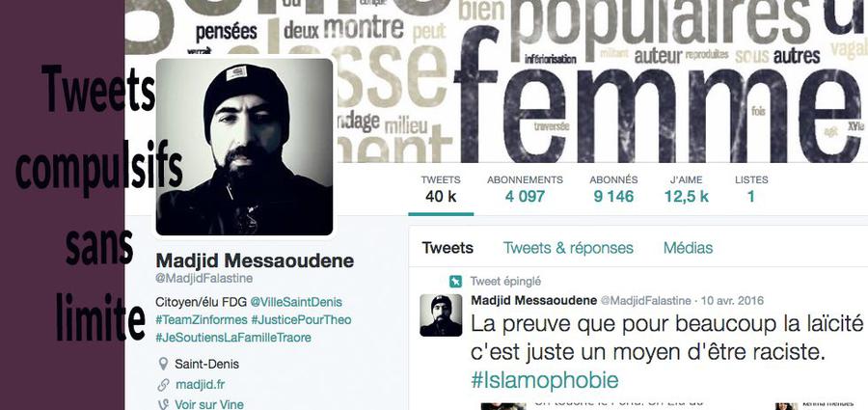This screenshot has height=410, width=868.
Task: Open the 10 avr. 2016 tweet timestamp
Action: [732, 301]
